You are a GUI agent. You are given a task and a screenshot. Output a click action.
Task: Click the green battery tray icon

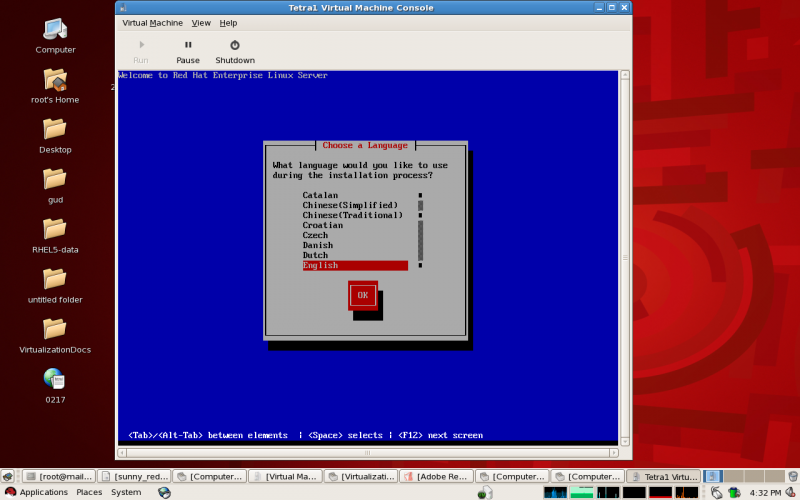[x=734, y=492]
